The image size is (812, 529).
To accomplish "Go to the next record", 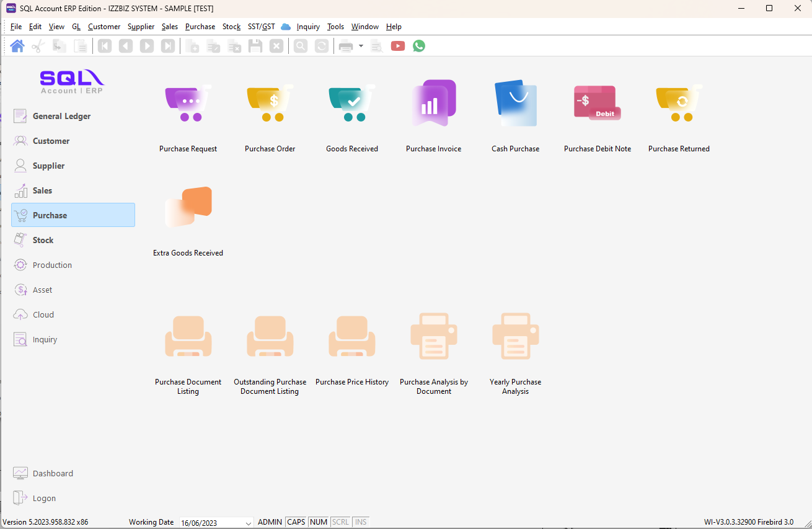I will tap(147, 46).
